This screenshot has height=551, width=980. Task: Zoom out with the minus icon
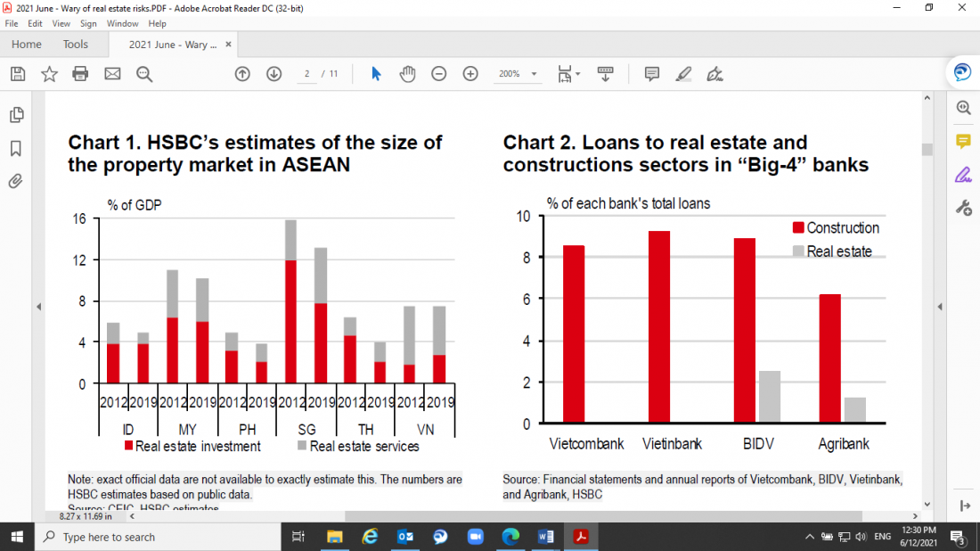438,74
